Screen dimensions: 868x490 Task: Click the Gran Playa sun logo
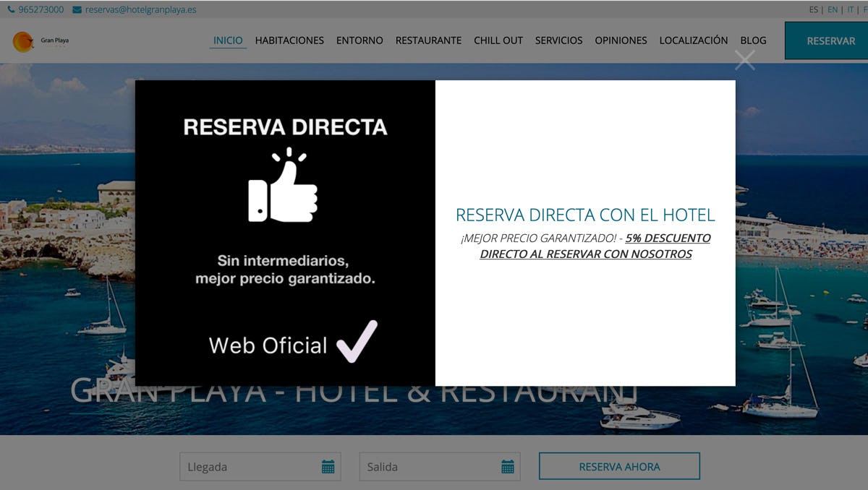[23, 42]
